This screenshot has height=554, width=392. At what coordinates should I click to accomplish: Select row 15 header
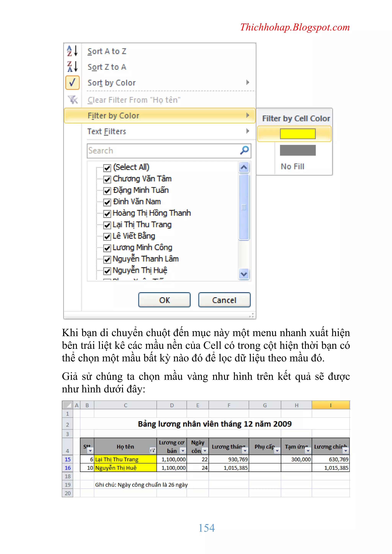68,459
